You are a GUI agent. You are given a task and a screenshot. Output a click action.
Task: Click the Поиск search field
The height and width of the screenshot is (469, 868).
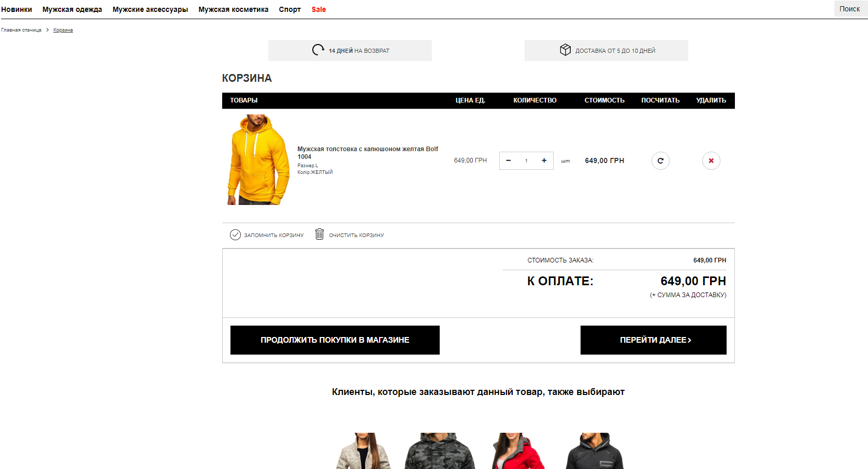coord(849,9)
